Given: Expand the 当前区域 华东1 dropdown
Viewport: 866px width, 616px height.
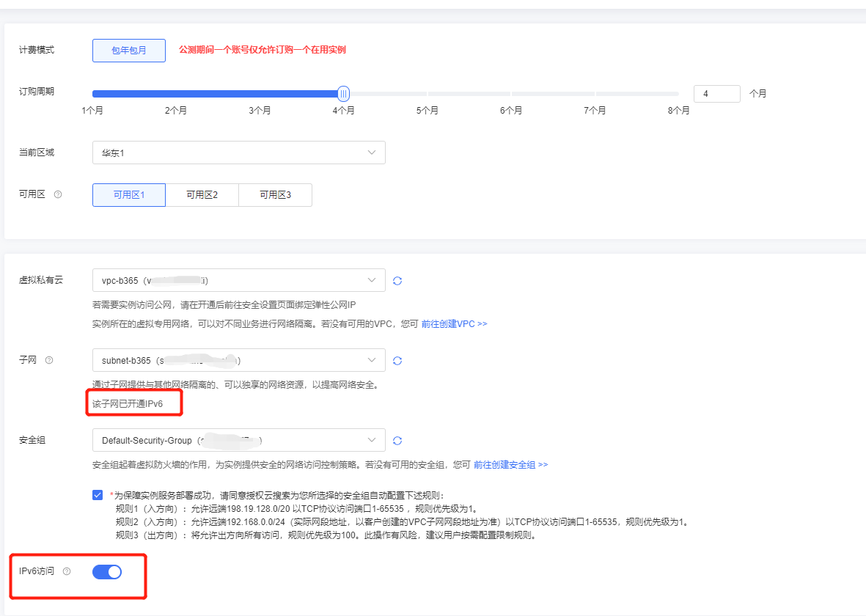Looking at the screenshot, I should point(238,153).
